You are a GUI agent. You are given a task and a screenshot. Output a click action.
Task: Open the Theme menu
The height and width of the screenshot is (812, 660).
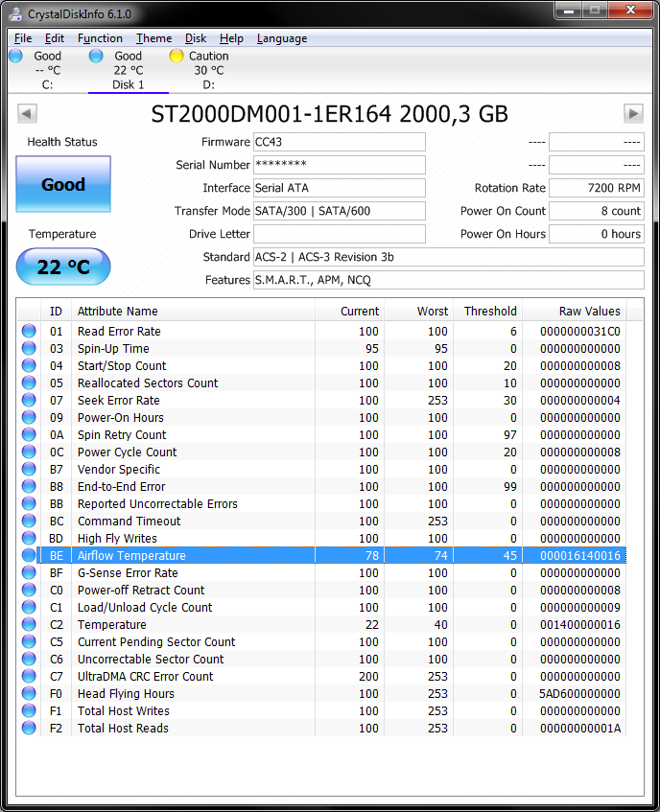tap(153, 38)
